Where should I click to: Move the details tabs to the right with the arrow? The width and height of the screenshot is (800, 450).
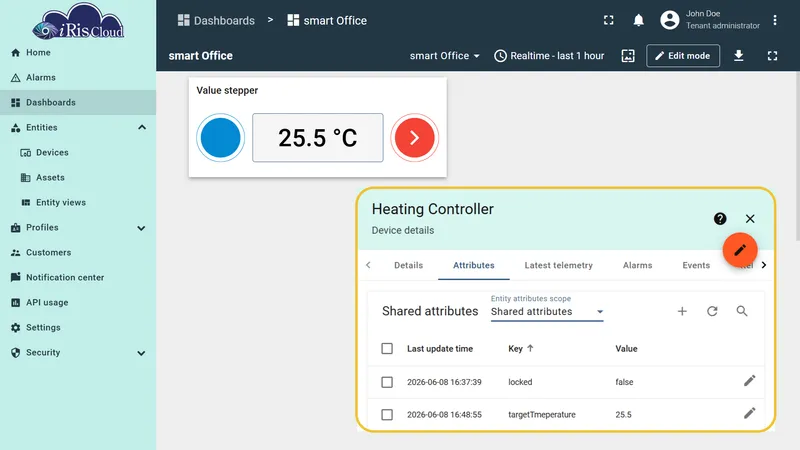point(764,265)
